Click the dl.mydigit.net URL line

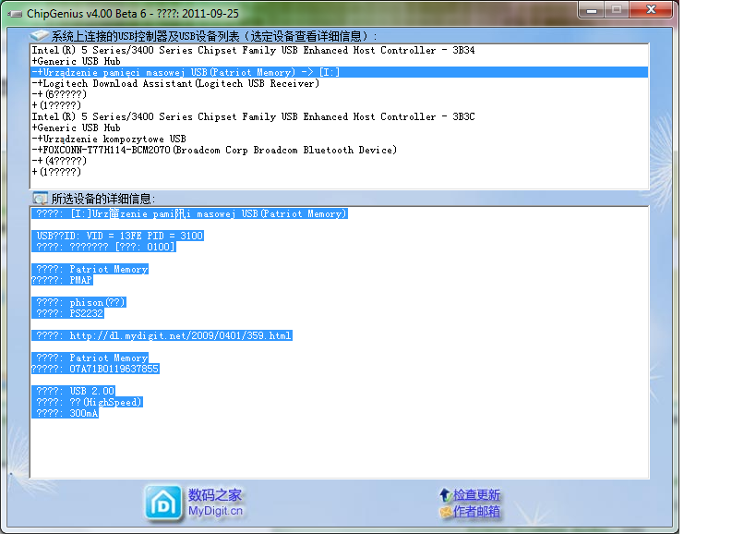164,335
